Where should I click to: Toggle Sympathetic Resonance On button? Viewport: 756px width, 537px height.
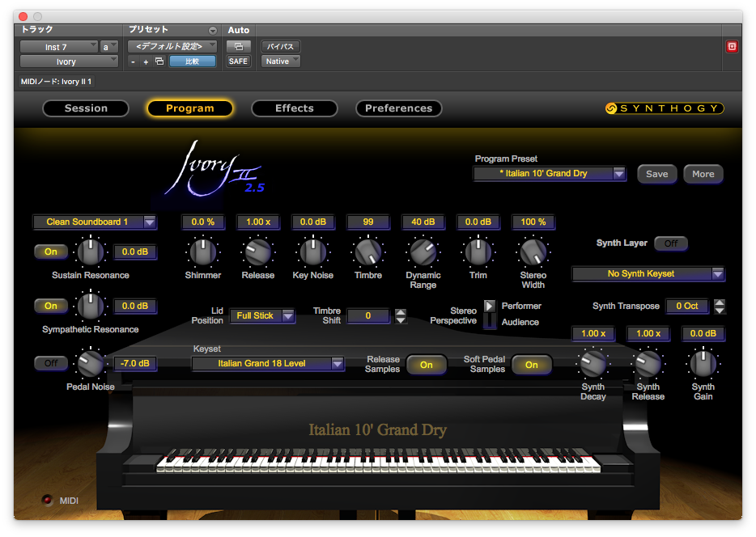click(51, 306)
